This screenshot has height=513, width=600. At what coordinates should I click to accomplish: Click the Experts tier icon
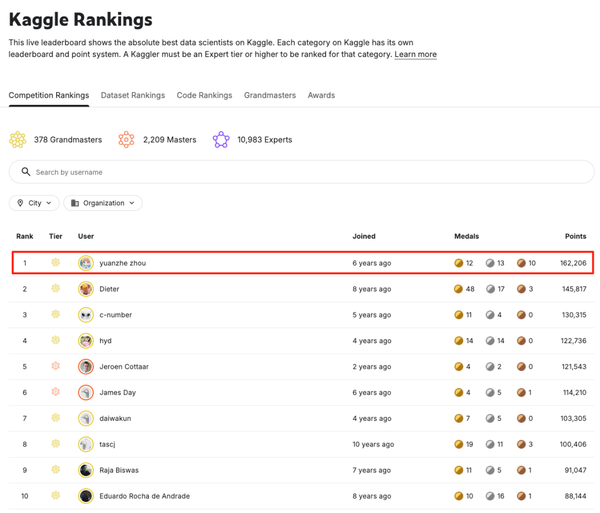[221, 140]
